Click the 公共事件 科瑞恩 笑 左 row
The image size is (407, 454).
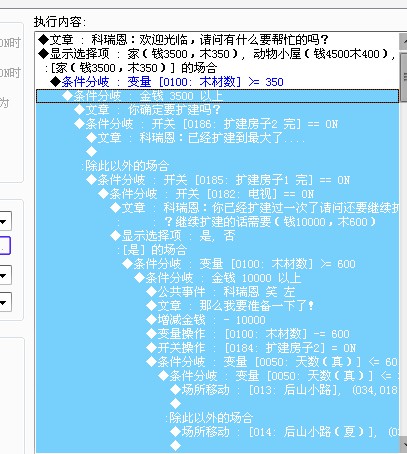[x=217, y=292]
